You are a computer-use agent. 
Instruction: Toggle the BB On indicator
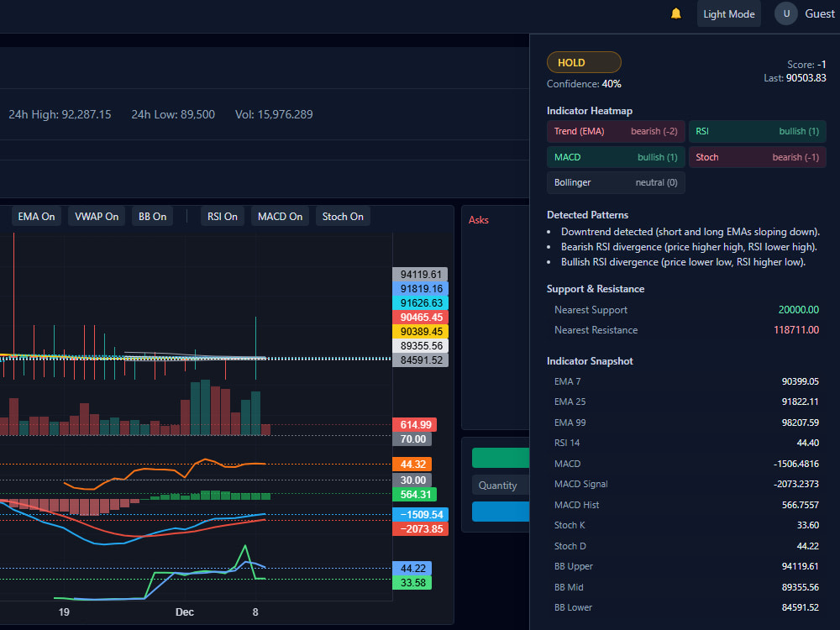click(152, 217)
